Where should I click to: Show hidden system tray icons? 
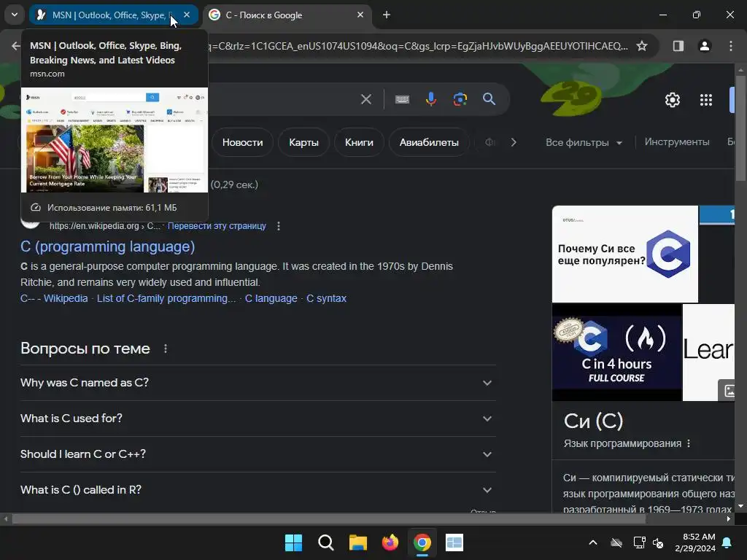(x=592, y=542)
